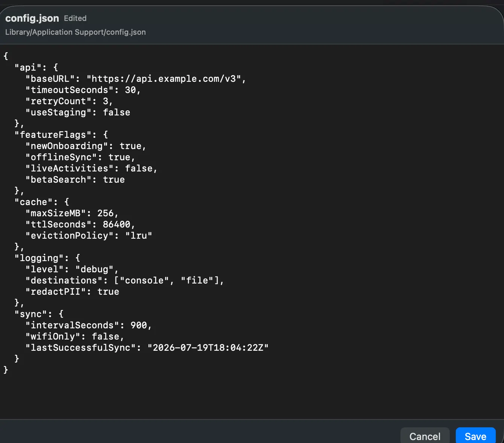
Task: Click the "timeoutSeconds": 30 line
Action: point(83,90)
